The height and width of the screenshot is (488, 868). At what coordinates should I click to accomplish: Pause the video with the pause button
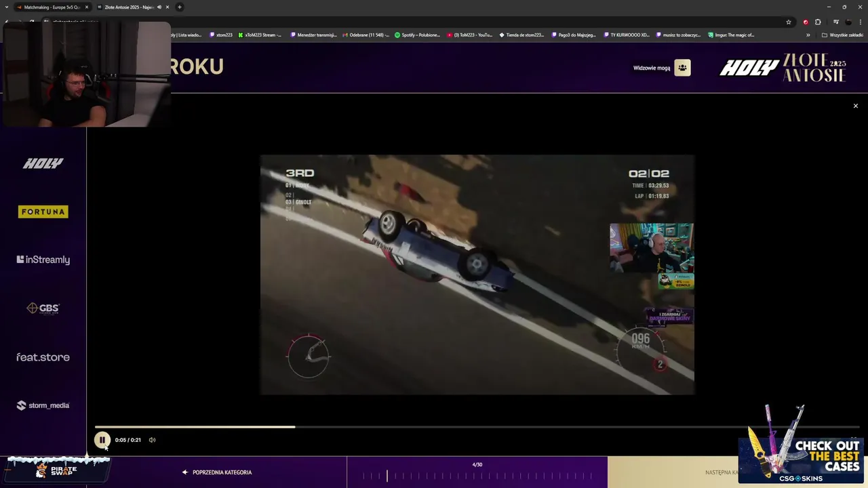[x=102, y=440]
